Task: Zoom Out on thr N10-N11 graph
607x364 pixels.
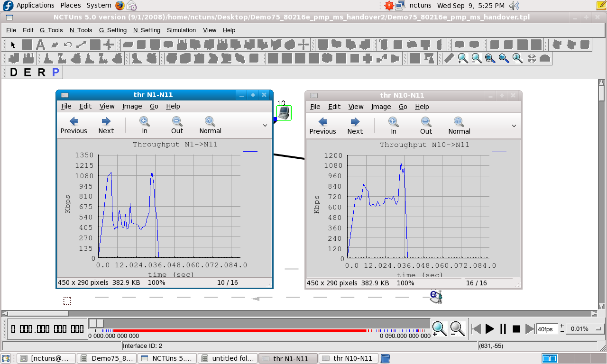Action: 426,126
